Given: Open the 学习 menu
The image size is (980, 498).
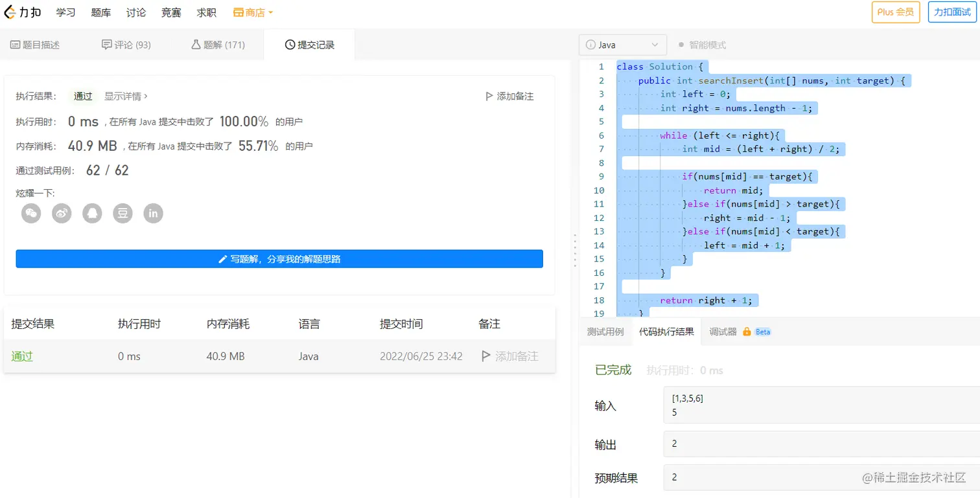Looking at the screenshot, I should point(65,12).
